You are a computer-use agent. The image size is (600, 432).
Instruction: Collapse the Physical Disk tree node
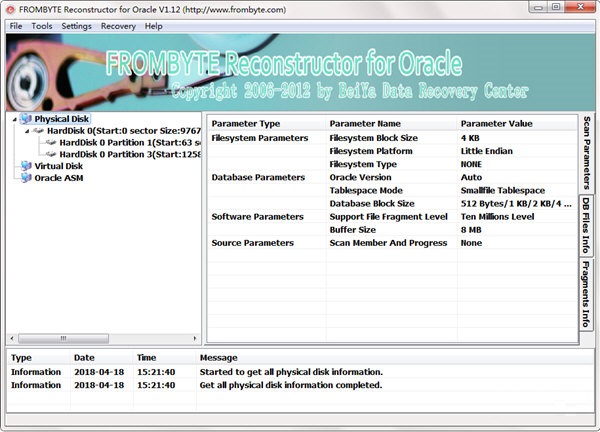coord(15,119)
